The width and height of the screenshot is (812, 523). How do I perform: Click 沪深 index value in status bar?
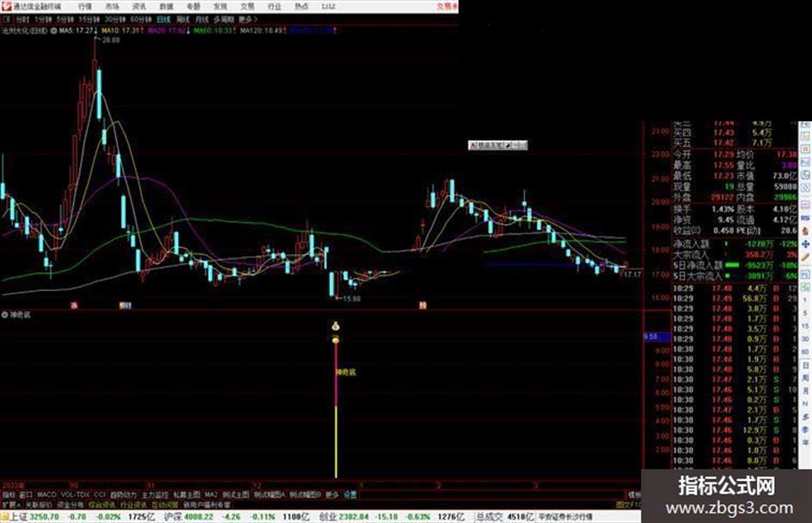198,517
